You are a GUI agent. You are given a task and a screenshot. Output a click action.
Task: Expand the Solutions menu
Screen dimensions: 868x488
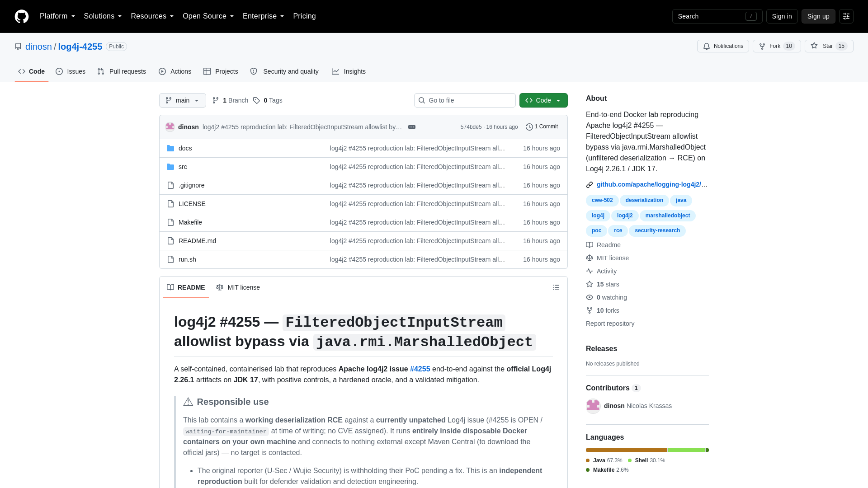pos(103,16)
